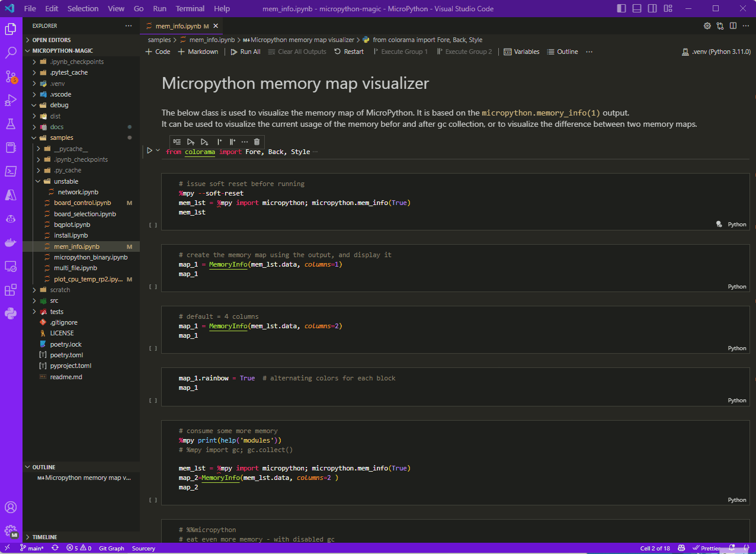Open the Extensions view icon

click(11, 290)
